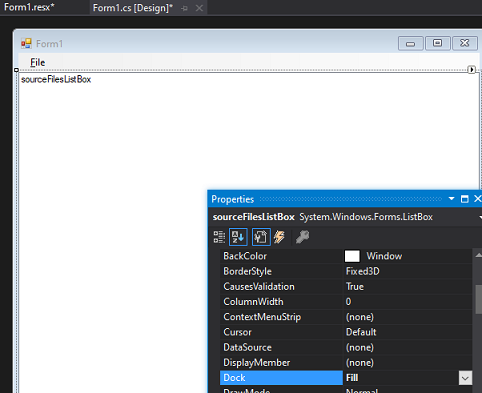482x393 pixels.
Task: Show the Properties page icon
Action: 261,237
